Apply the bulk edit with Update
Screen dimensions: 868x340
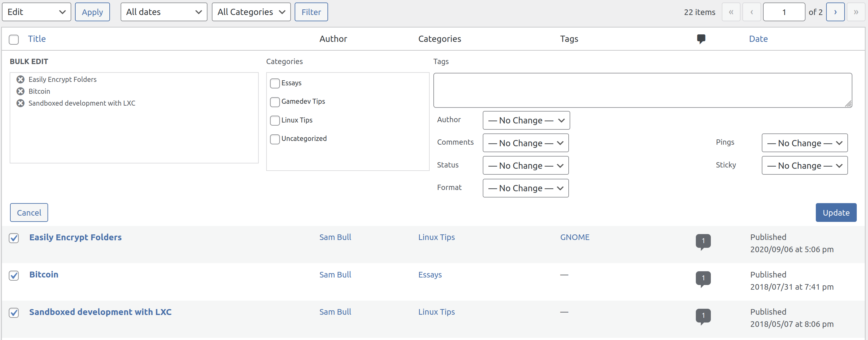click(836, 212)
